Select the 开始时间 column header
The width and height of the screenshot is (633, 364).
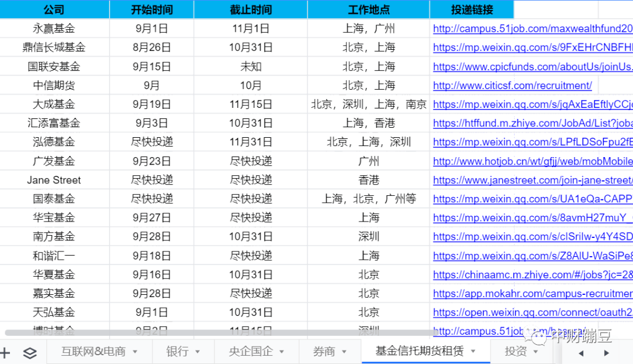[x=152, y=9]
